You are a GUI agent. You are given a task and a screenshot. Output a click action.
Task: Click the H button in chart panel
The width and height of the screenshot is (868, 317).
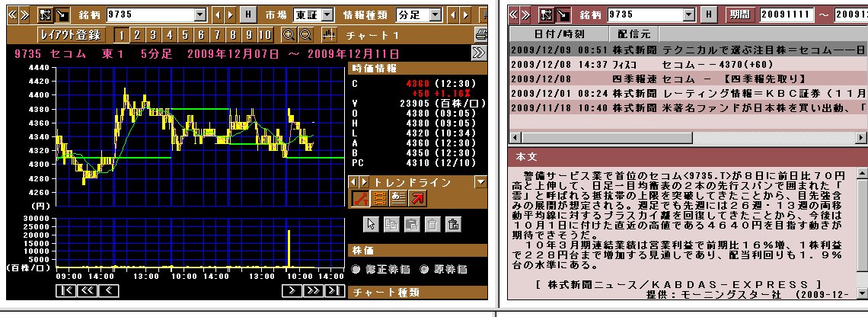coord(248,15)
